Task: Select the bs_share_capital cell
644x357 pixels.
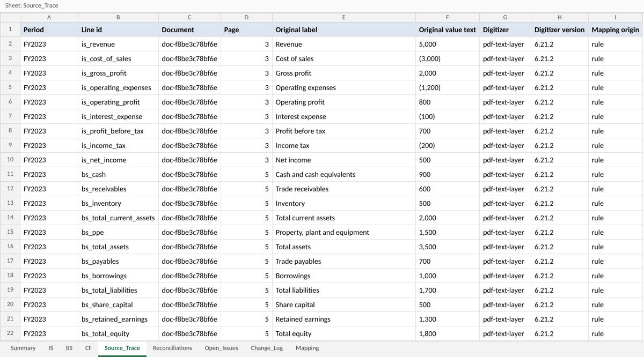Action: click(x=118, y=304)
